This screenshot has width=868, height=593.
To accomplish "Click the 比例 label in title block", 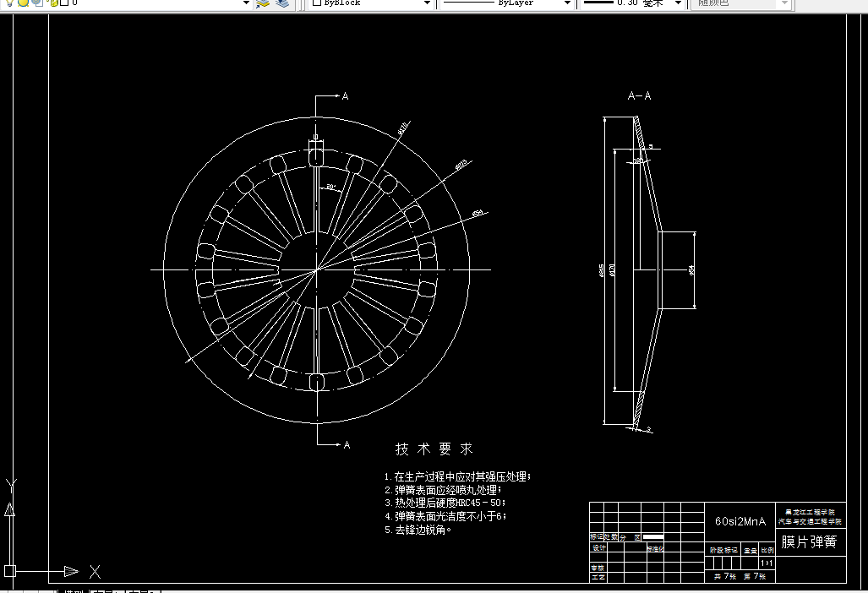I will click(767, 551).
